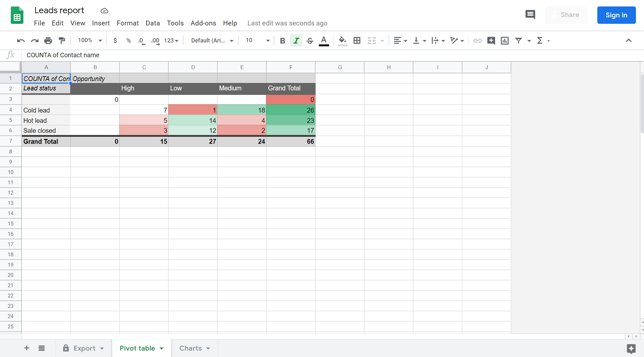Open the Borders tool

pyautogui.click(x=357, y=41)
